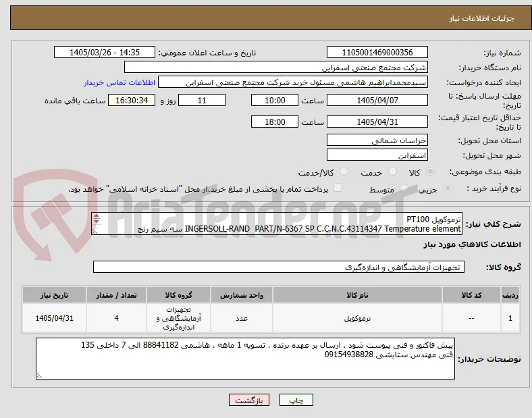The width and height of the screenshot is (532, 418).
Task: Click the resize grip of the buyer notes box
Action: click(x=39, y=375)
